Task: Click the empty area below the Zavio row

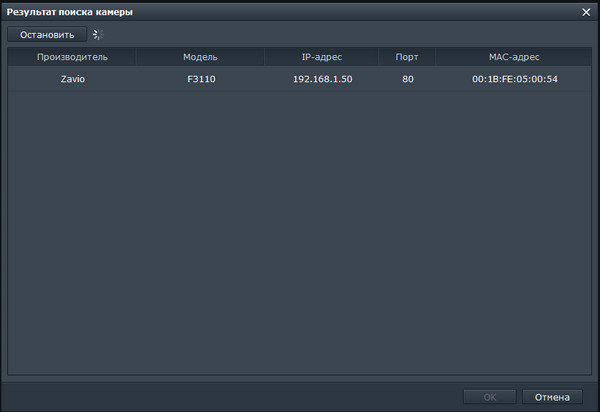Action: tap(300, 230)
